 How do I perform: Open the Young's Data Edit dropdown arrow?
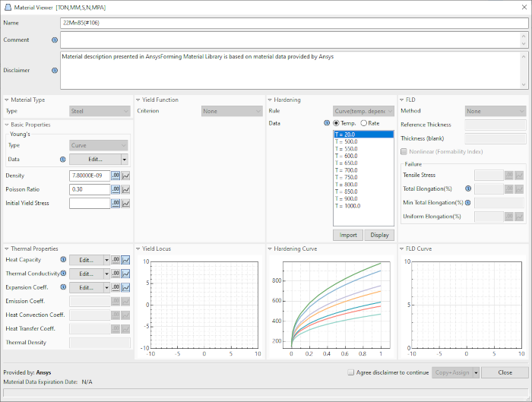point(124,160)
